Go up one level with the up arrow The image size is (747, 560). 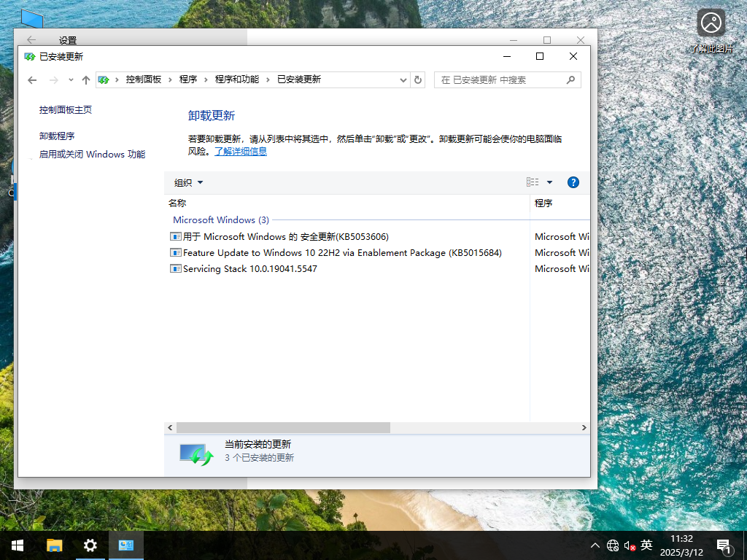click(x=85, y=79)
